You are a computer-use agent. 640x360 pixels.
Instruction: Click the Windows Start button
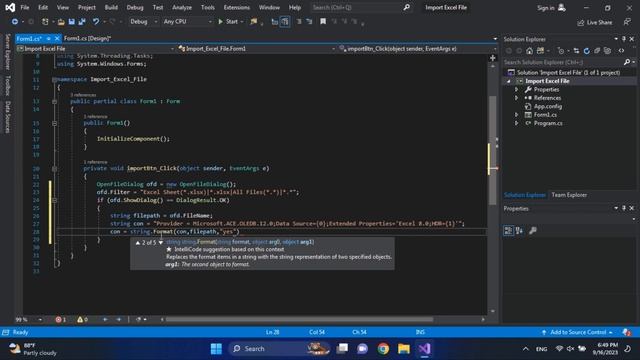point(216,349)
